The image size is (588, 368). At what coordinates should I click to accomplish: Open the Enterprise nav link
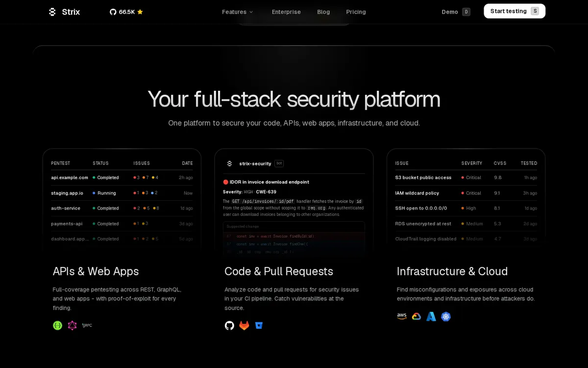pyautogui.click(x=286, y=12)
